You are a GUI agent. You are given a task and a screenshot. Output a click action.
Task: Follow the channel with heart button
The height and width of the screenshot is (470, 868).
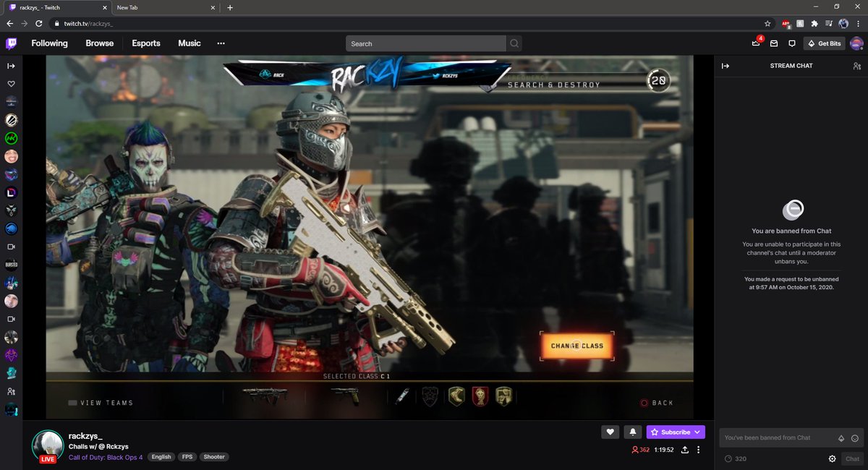(x=610, y=432)
